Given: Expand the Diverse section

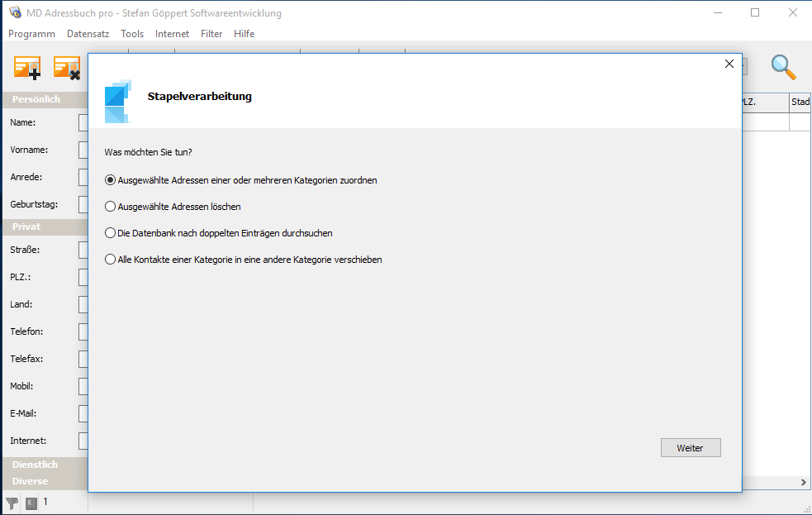Looking at the screenshot, I should click(30, 481).
